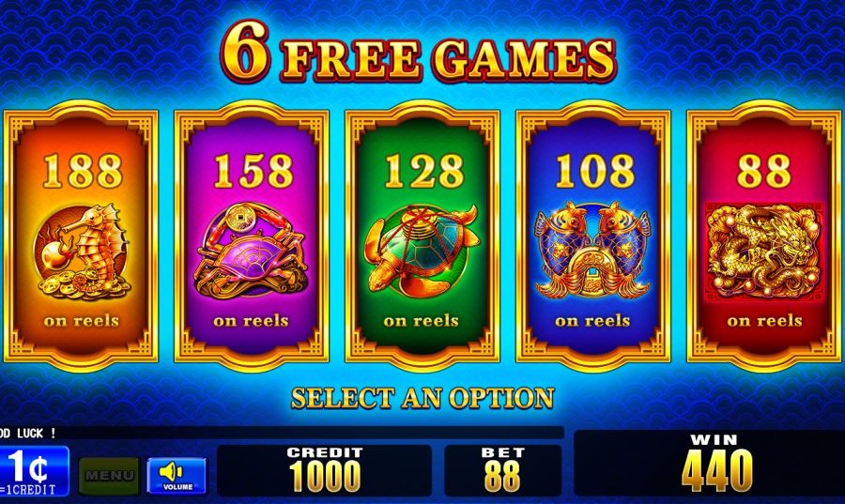Click the 6 FREE GAMES title

[418, 55]
